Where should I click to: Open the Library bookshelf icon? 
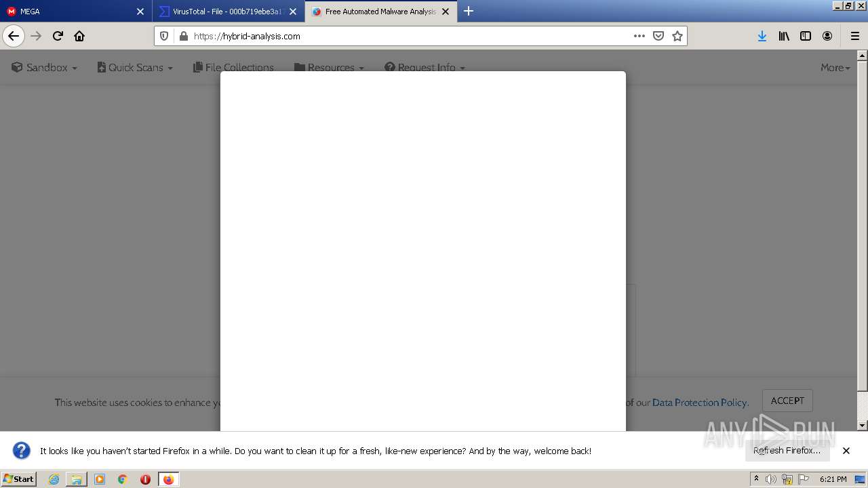[x=784, y=36]
